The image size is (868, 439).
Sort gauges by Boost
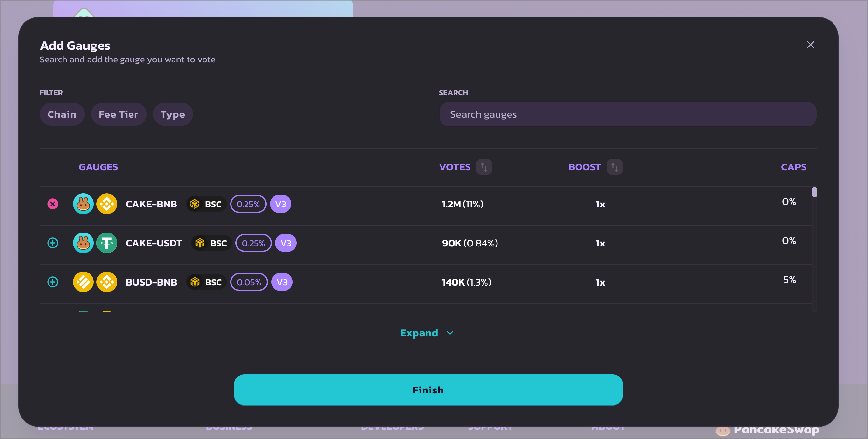pos(614,167)
